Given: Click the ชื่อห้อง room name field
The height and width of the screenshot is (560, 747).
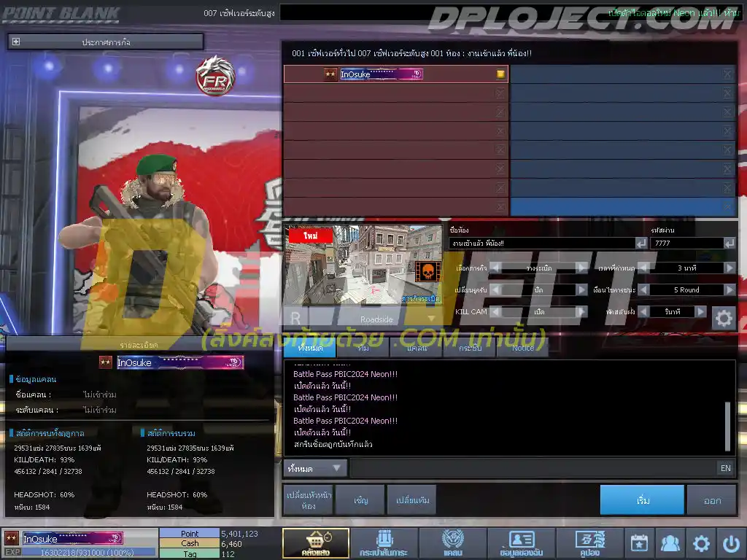Looking at the screenshot, I should tap(542, 244).
